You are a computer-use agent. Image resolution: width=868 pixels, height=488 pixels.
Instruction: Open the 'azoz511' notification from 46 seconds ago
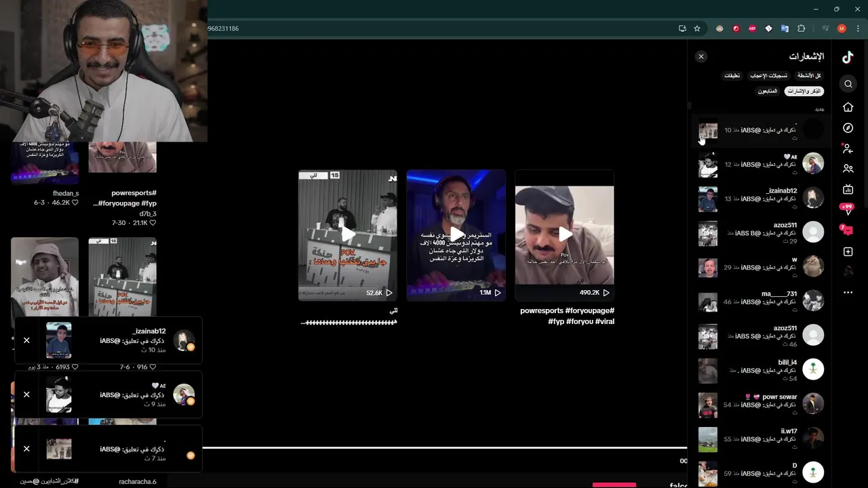761,335
